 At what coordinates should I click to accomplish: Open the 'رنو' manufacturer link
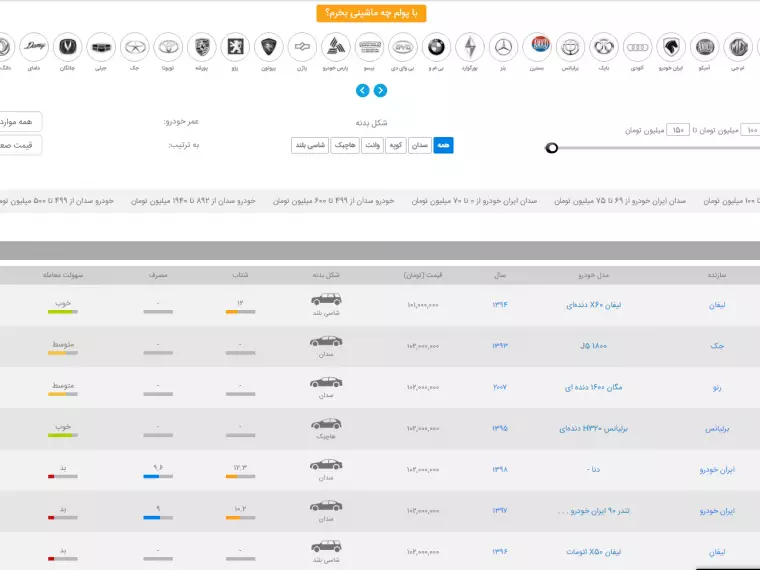[x=717, y=387]
